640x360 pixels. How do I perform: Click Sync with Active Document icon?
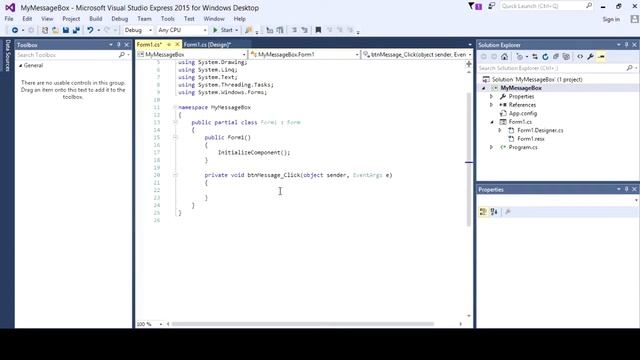(535, 57)
